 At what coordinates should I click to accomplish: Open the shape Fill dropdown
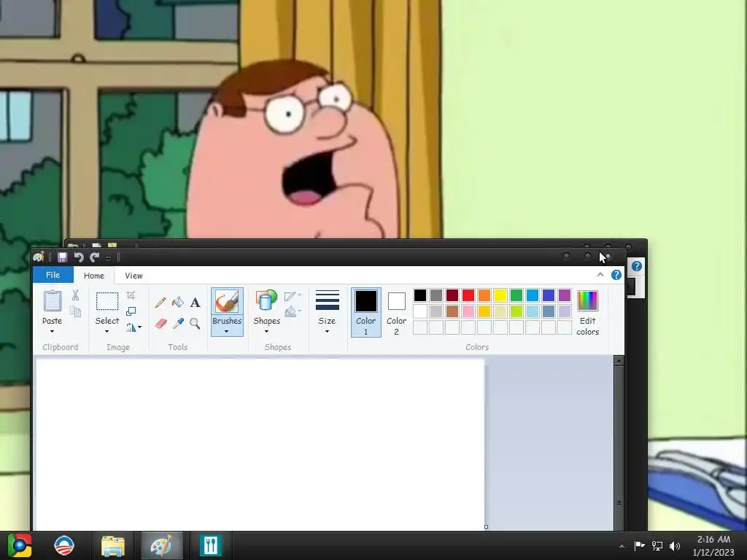pos(293,312)
